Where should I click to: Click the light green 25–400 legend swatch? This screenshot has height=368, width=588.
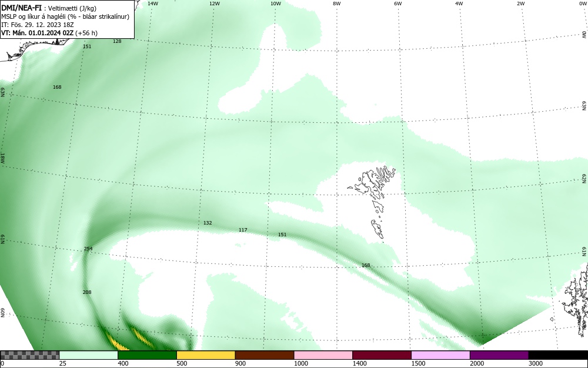click(89, 355)
